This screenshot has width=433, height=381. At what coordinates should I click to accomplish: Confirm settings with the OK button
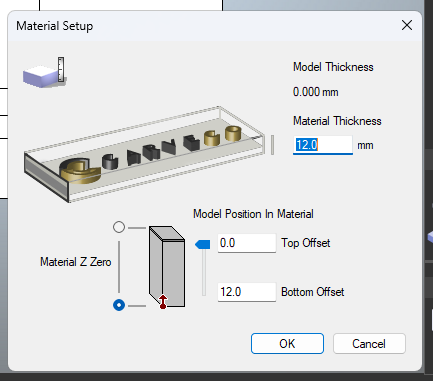(287, 344)
